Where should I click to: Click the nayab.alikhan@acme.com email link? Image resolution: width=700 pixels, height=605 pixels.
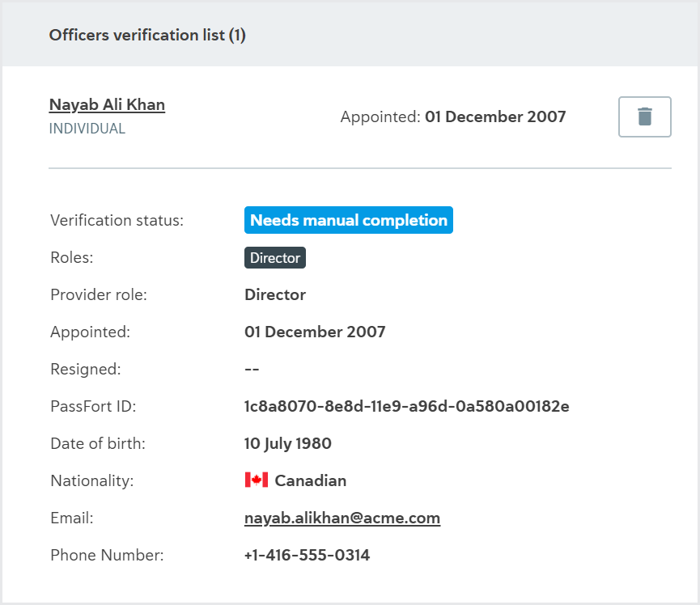342,518
